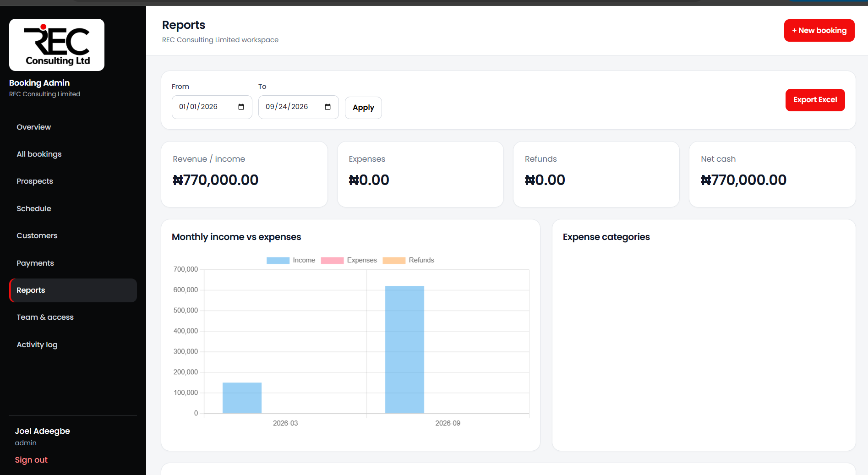This screenshot has height=475, width=868.
Task: Click the Reports page heading
Action: click(184, 25)
